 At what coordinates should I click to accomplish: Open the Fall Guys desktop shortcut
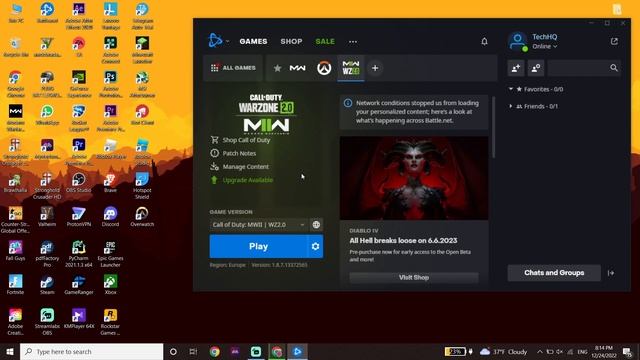coord(16,251)
